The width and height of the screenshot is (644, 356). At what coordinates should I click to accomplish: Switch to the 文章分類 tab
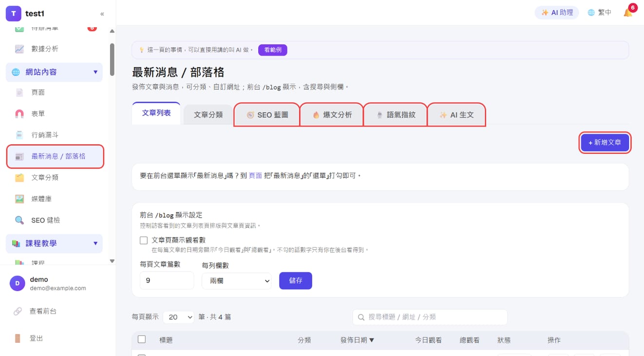point(208,115)
